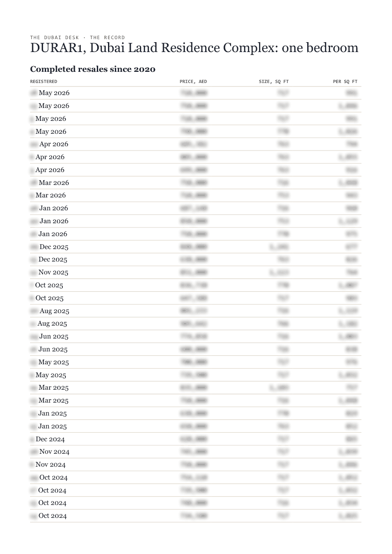The height and width of the screenshot is (554, 392).
Task: Open the last Oct 2024 row
Action: point(196,516)
